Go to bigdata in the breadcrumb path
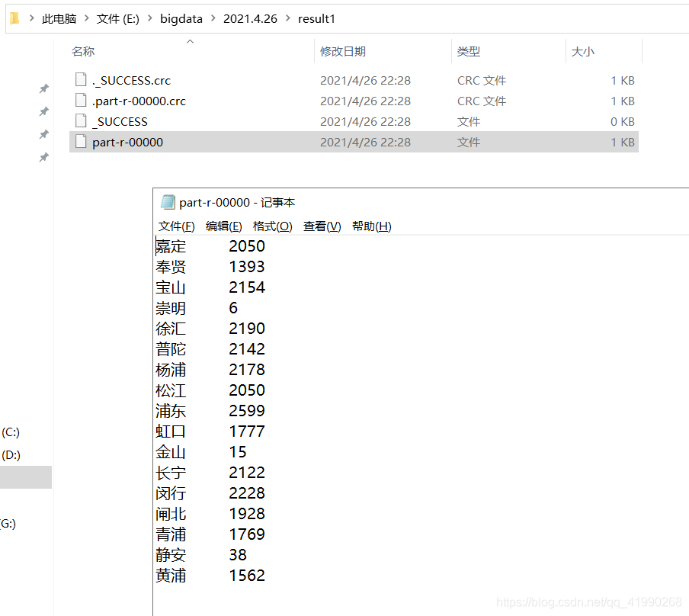The image size is (689, 616). point(181,18)
